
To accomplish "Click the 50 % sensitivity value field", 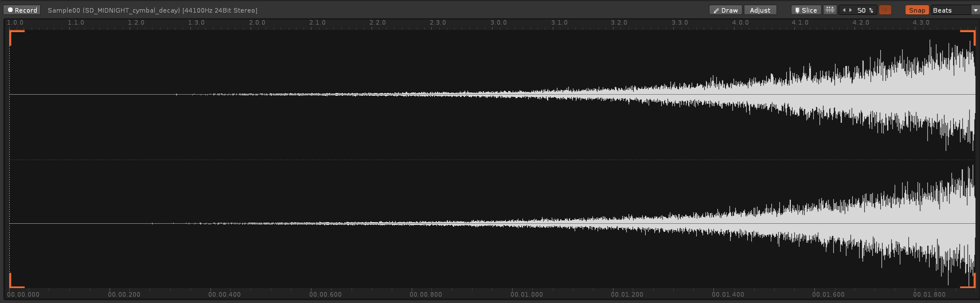I will click(x=865, y=10).
